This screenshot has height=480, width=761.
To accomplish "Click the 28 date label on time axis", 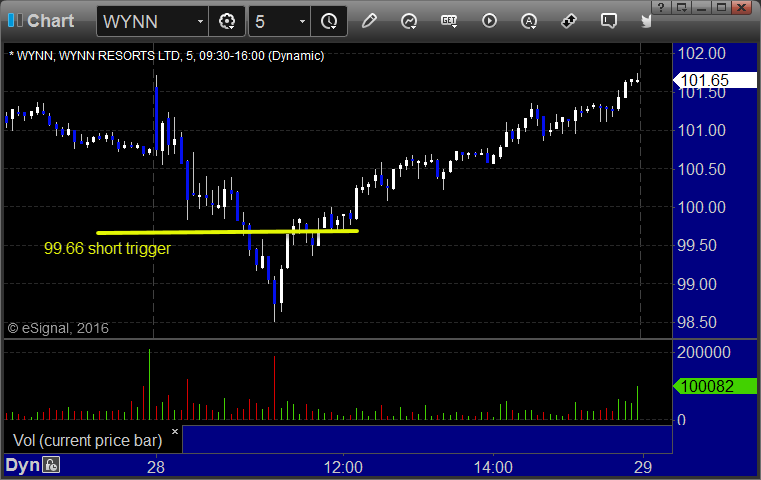I will click(156, 467).
